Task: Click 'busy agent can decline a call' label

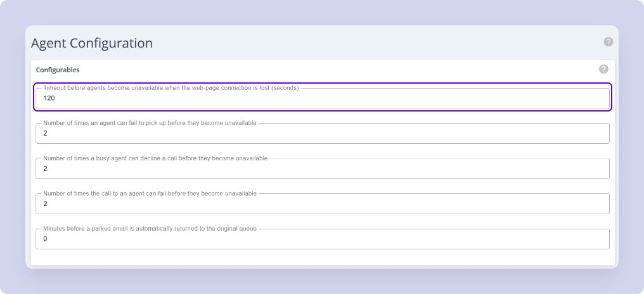Action: coord(155,158)
